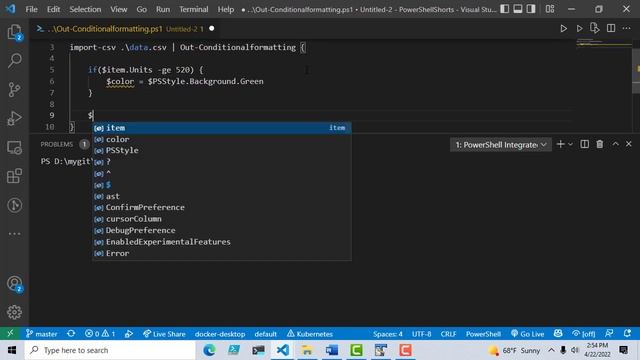Viewport: 640px width, 360px height.
Task: Open errors and warnings counter
Action: 100,334
